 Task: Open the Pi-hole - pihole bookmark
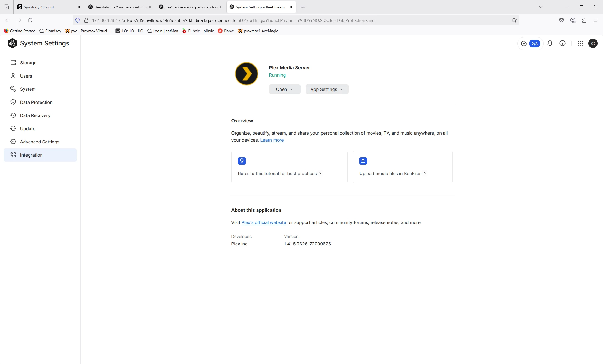198,31
